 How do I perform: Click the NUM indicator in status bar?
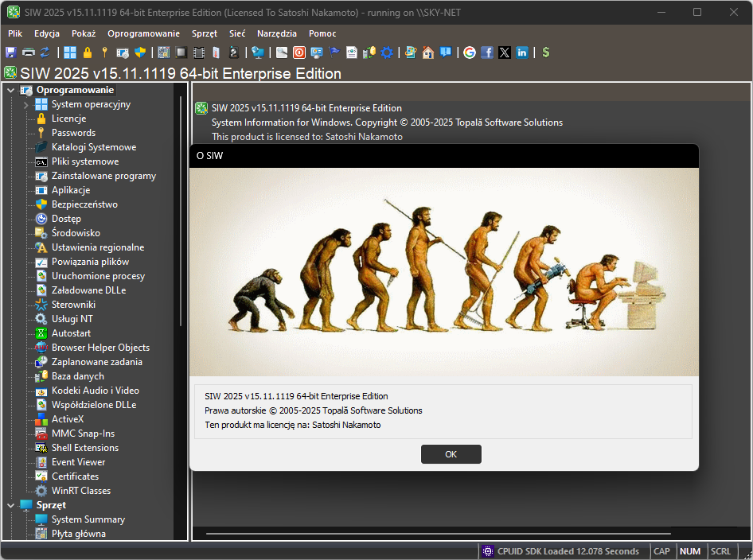click(x=690, y=551)
